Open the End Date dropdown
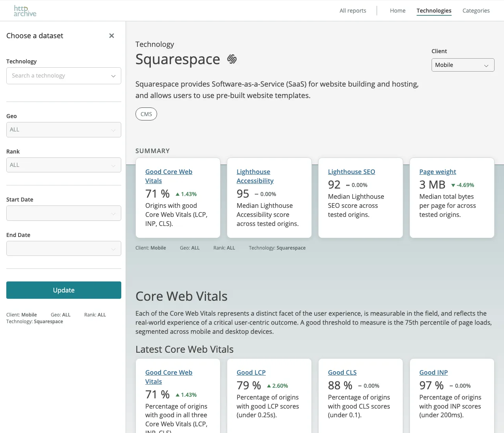This screenshot has height=433, width=504. point(64,248)
